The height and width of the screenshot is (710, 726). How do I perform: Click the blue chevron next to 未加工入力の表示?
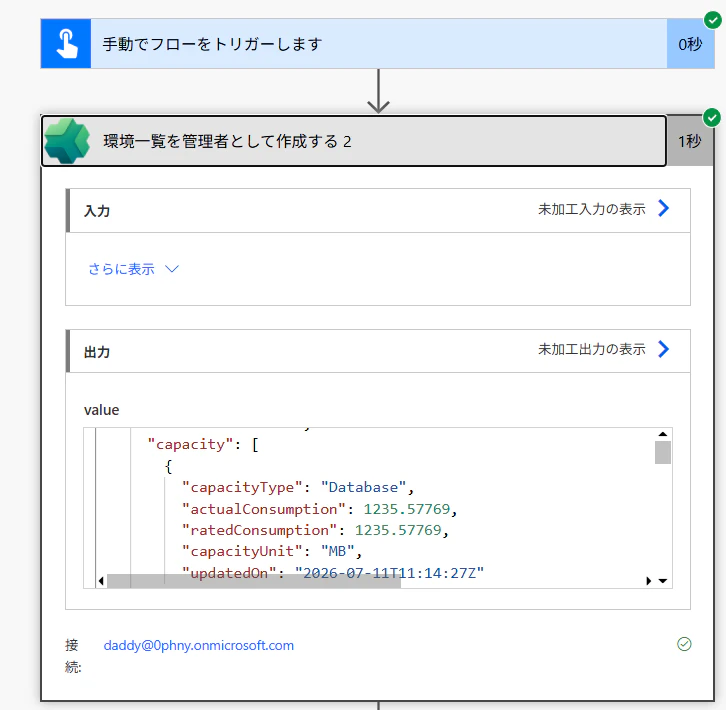(663, 208)
